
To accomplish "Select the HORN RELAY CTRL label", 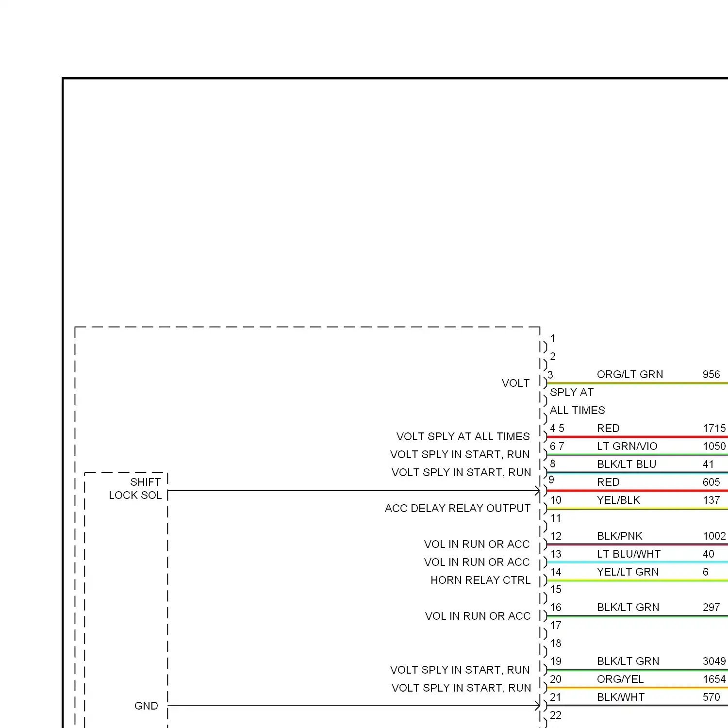I will [x=480, y=580].
